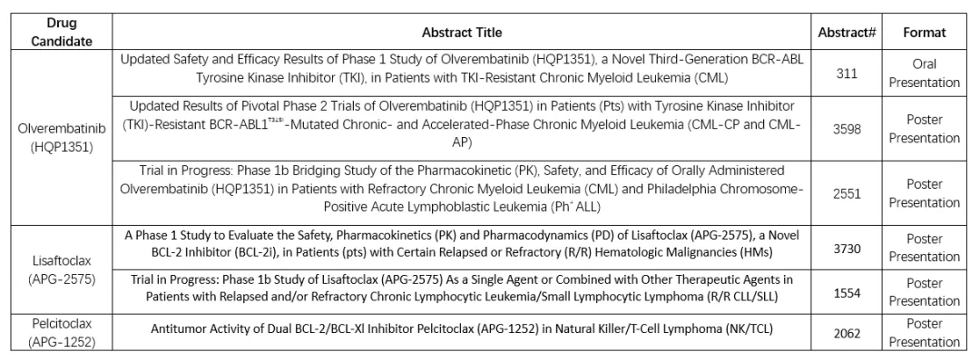
Task: Click the Oral Presentation format cell
Action: 925,73
